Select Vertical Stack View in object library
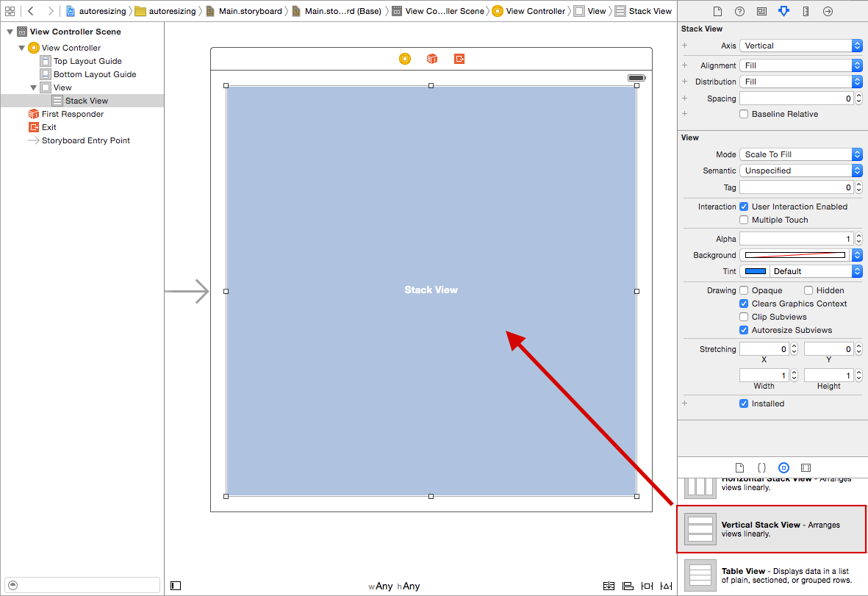The image size is (868, 596). pos(772,529)
